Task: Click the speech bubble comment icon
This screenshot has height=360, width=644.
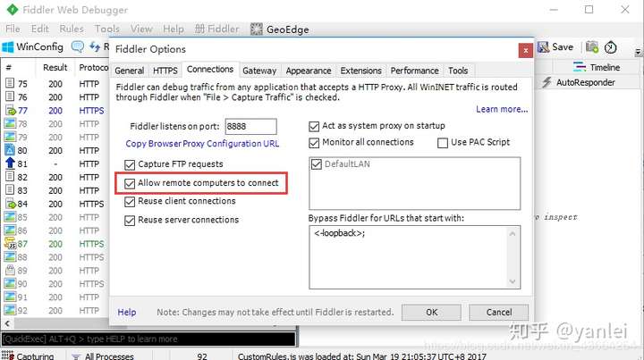Action: (78, 46)
